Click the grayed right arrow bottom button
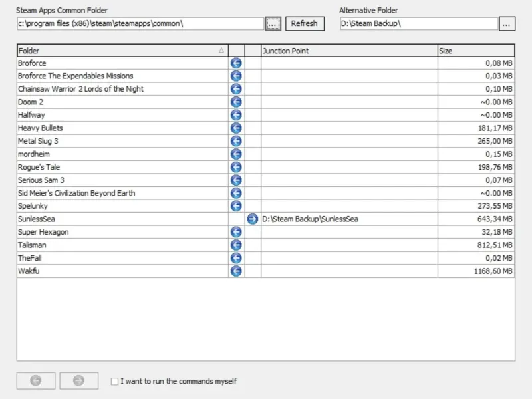The width and height of the screenshot is (532, 399). click(x=78, y=380)
